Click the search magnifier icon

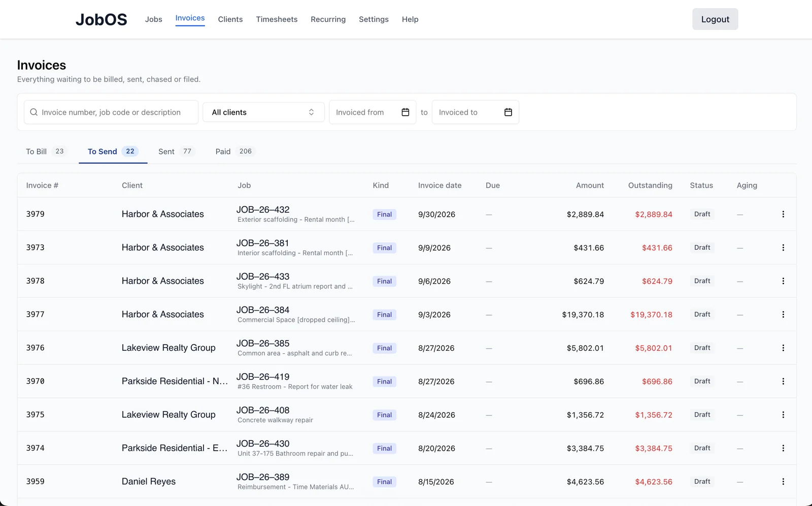click(x=33, y=112)
